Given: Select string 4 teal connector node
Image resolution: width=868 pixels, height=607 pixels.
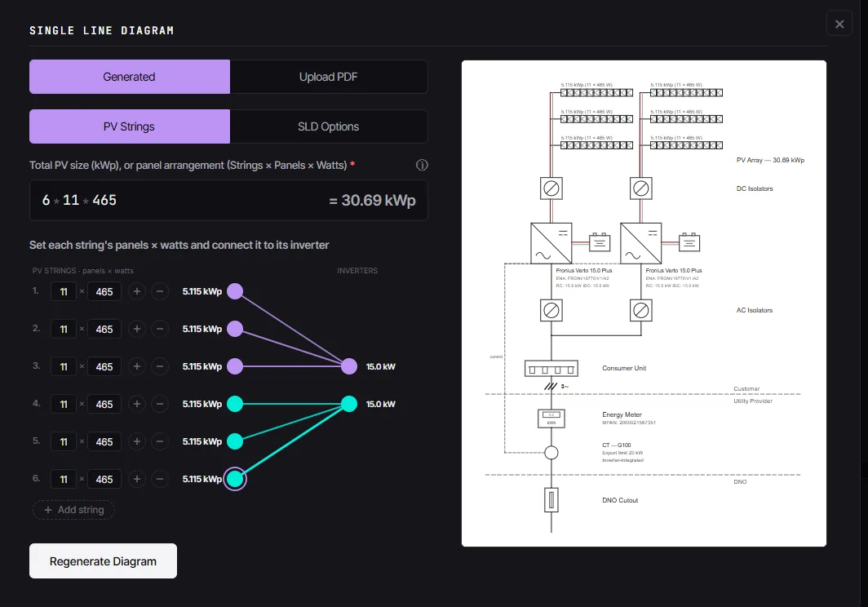Looking at the screenshot, I should [x=235, y=405].
